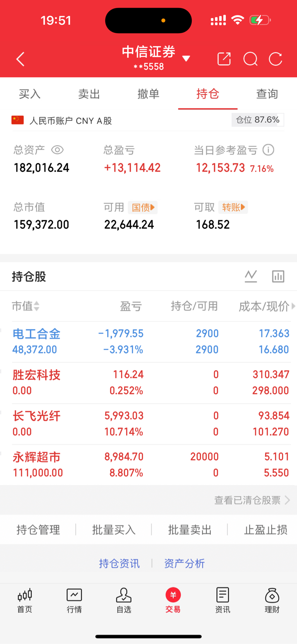This screenshot has height=644, width=297.
Task: Tap market value 159,372.00
Action: (x=41, y=225)
